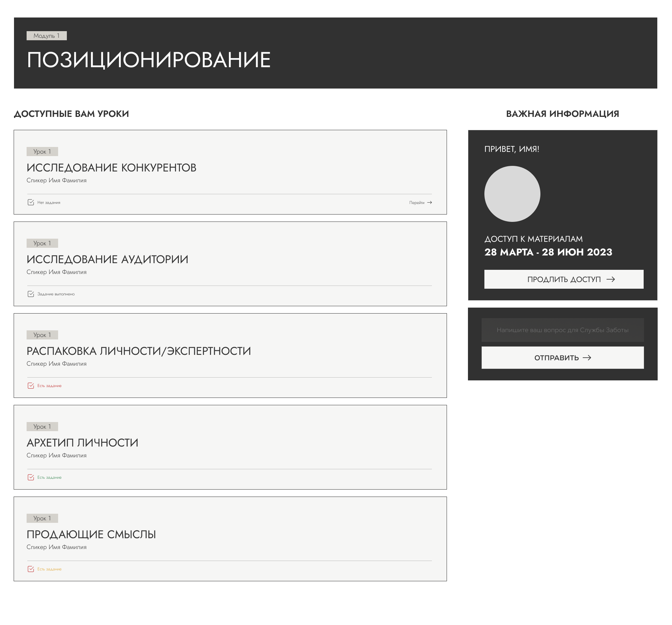Open lesson 'Продающие смыслы'
The image size is (672, 625).
pyautogui.click(x=91, y=534)
